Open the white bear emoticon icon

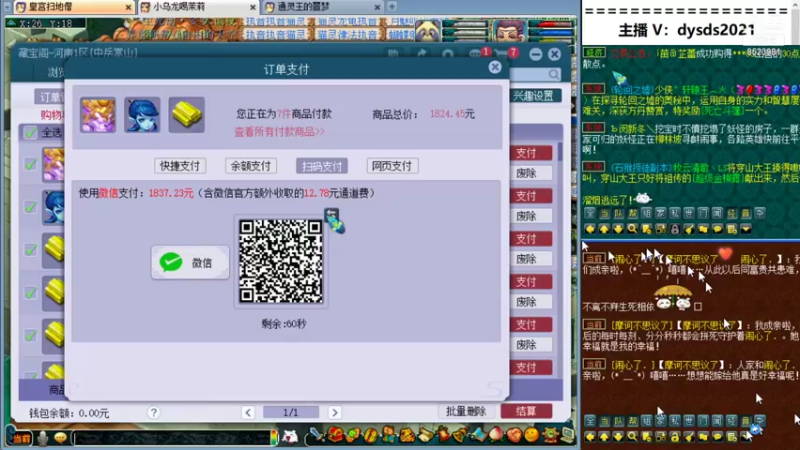(x=290, y=436)
